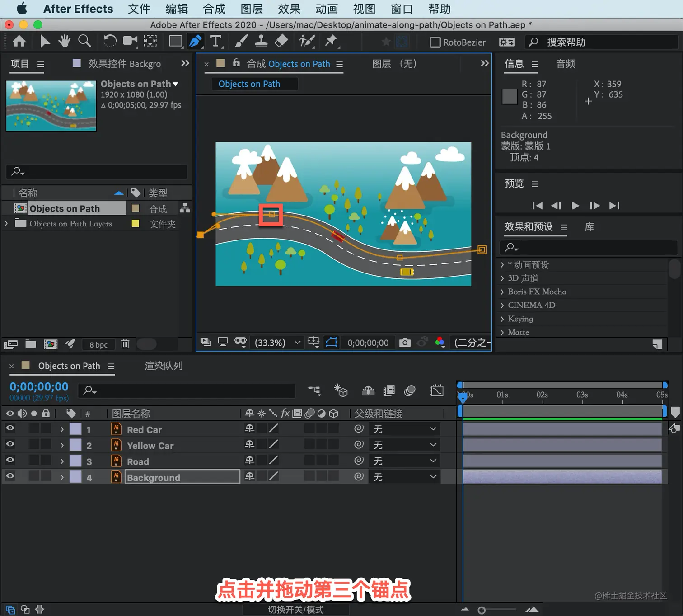Toggle the frame blending icon in timeline
The image size is (683, 616).
coord(389,390)
